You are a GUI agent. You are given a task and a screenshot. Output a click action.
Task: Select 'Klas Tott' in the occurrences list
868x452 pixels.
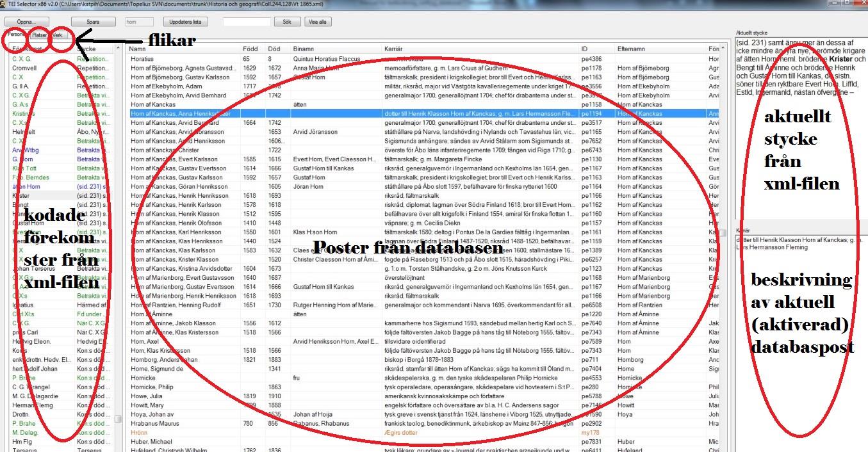[x=24, y=168]
